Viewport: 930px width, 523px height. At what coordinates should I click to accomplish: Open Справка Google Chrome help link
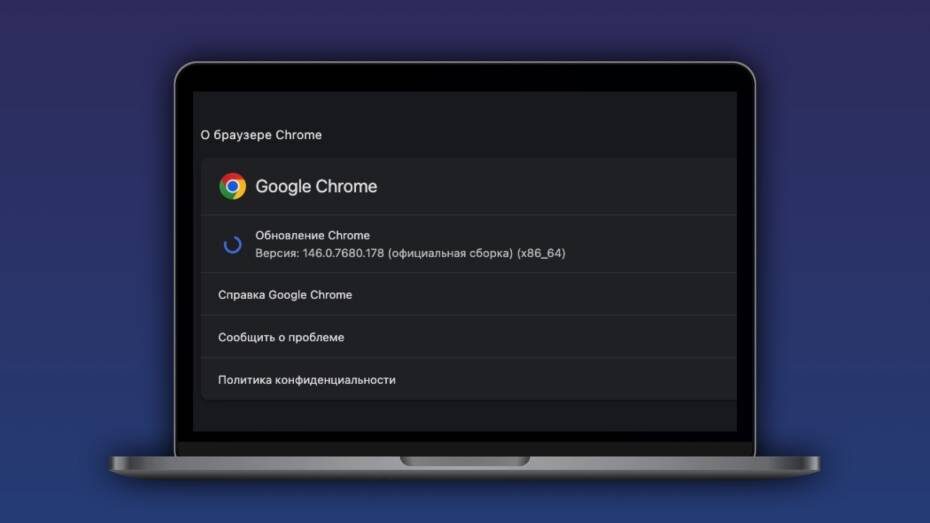pyautogui.click(x=469, y=295)
